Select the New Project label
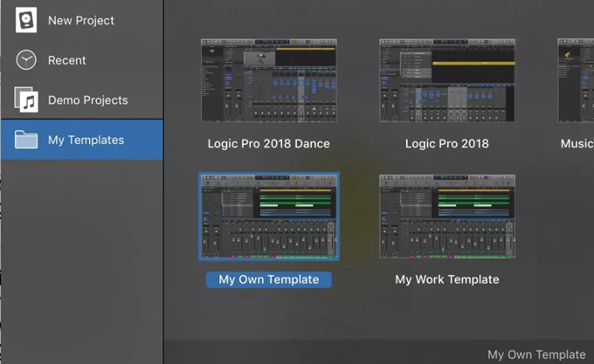The width and height of the screenshot is (594, 364). point(81,20)
